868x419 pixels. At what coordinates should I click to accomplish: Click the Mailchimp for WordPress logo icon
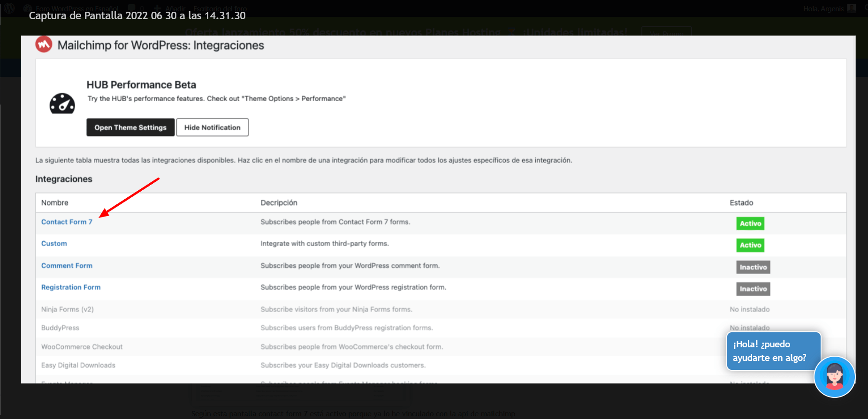(x=44, y=45)
